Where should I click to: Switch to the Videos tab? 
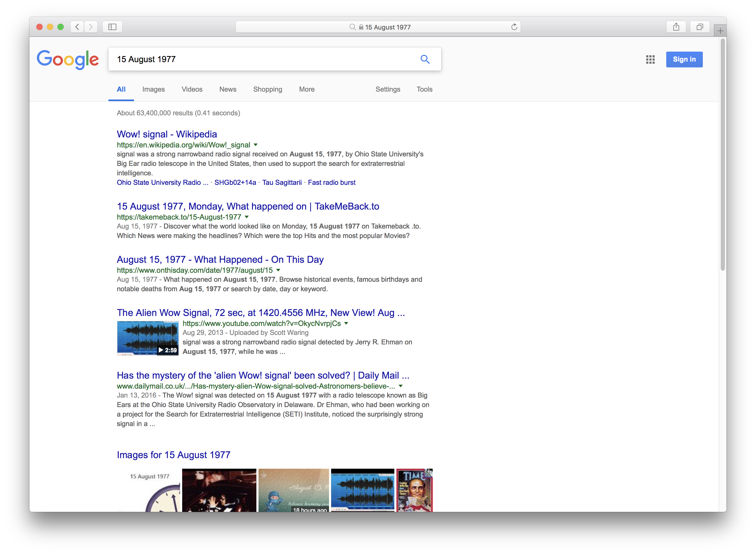click(x=192, y=89)
